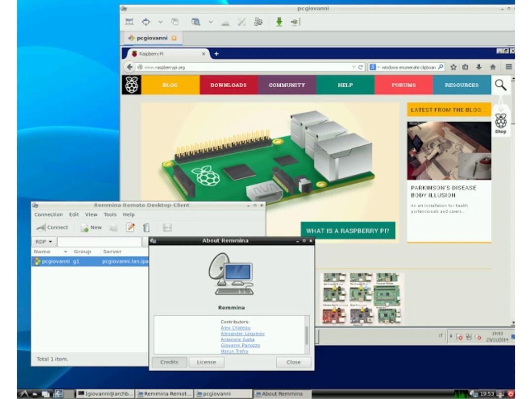The height and width of the screenshot is (399, 532).
Task: Click the green minimize-window arrow icon
Action: [x=279, y=22]
